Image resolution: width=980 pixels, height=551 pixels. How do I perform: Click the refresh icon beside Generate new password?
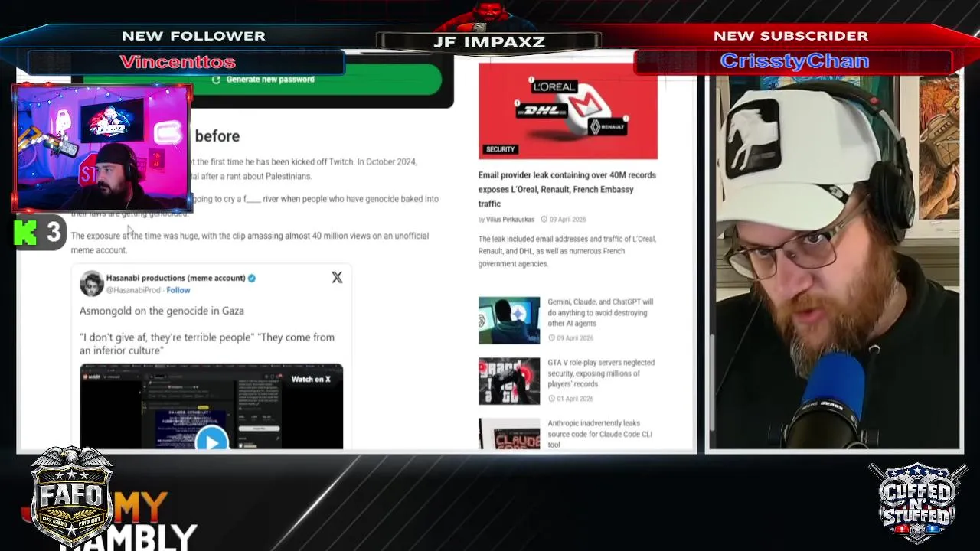tap(216, 80)
